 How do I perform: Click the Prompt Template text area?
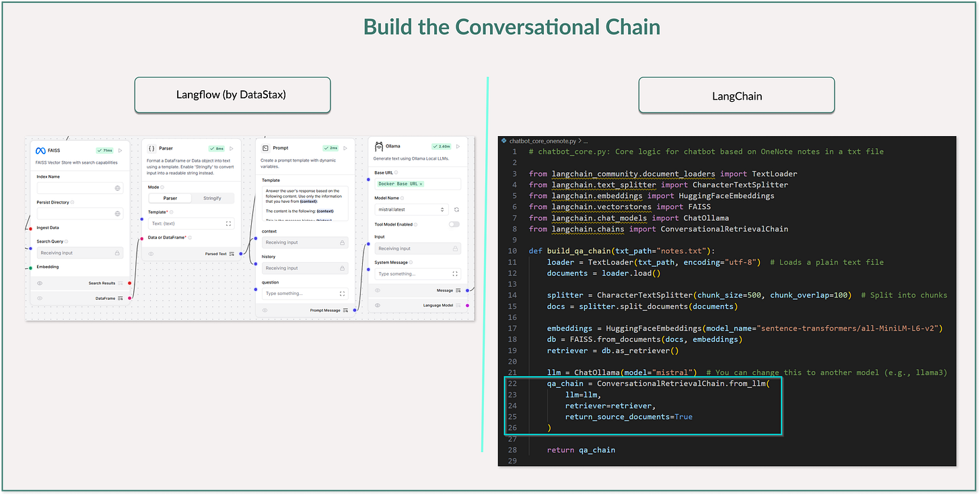point(305,203)
